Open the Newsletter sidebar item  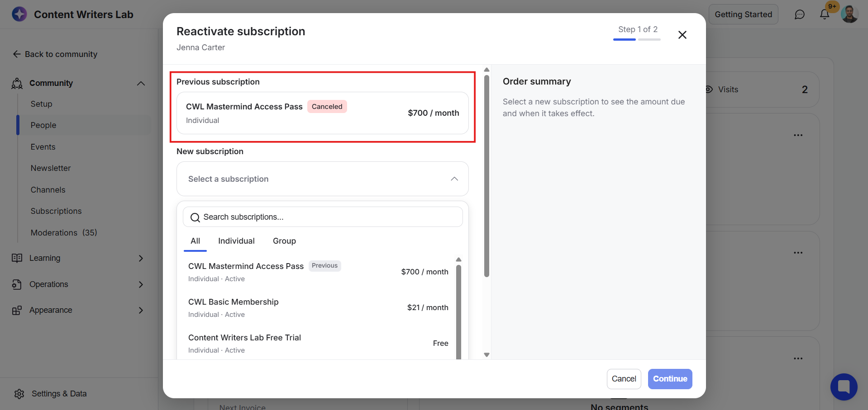51,168
